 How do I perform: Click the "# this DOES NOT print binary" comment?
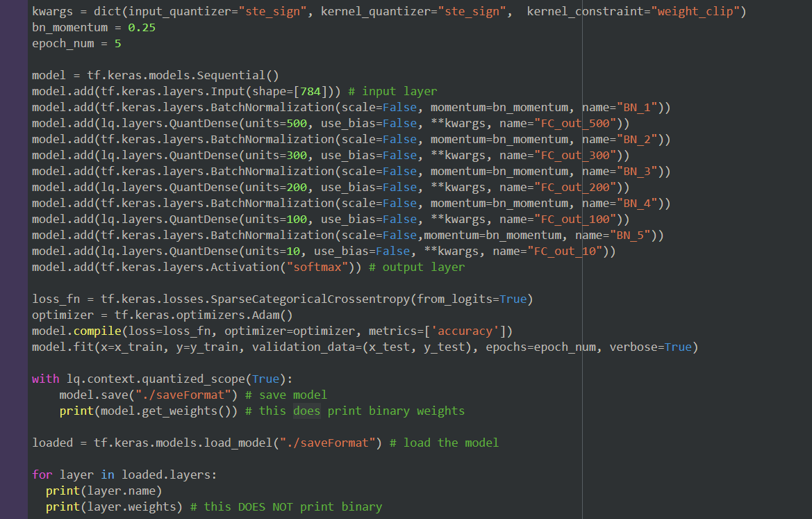point(286,507)
